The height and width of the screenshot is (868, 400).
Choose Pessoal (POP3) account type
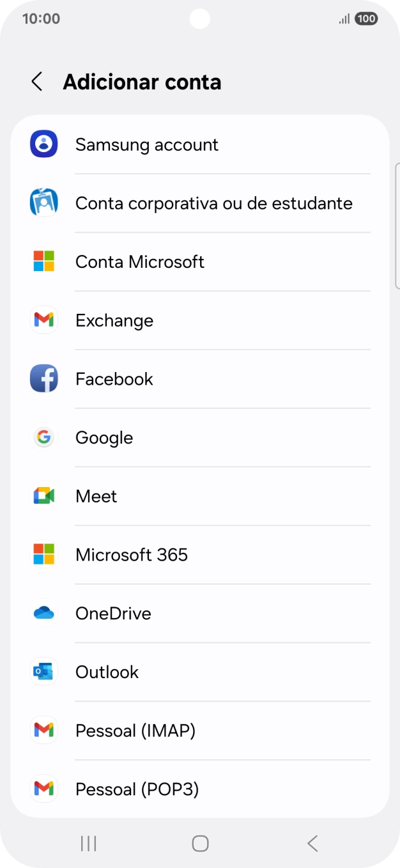click(137, 789)
